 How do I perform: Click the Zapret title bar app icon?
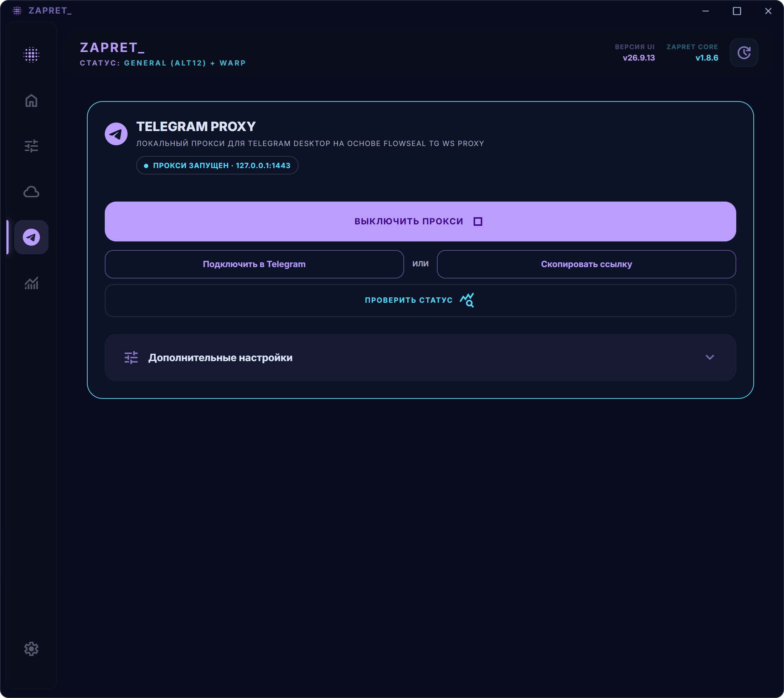pyautogui.click(x=17, y=11)
